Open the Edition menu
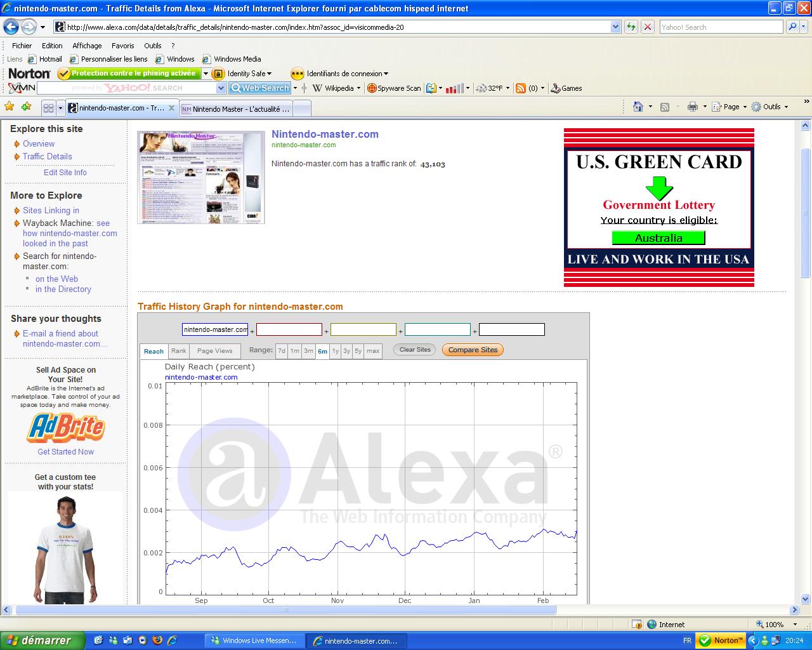 [52, 46]
